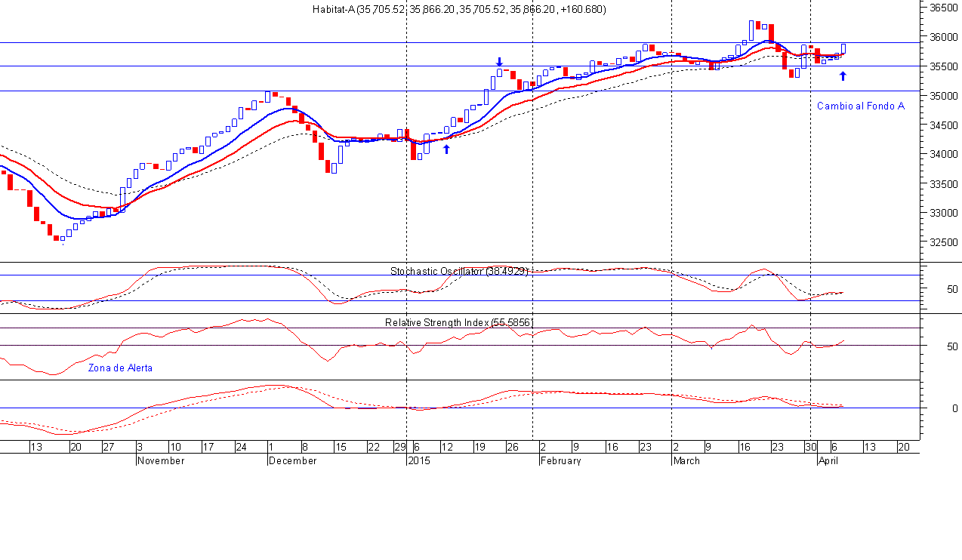Click date tick 12 in January 2015
This screenshot has height=560, width=962.
tap(447, 447)
